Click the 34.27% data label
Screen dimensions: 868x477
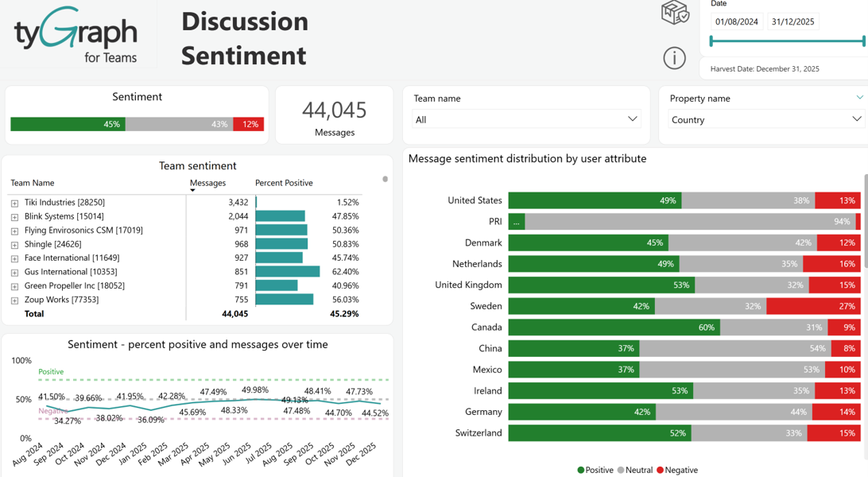click(68, 421)
